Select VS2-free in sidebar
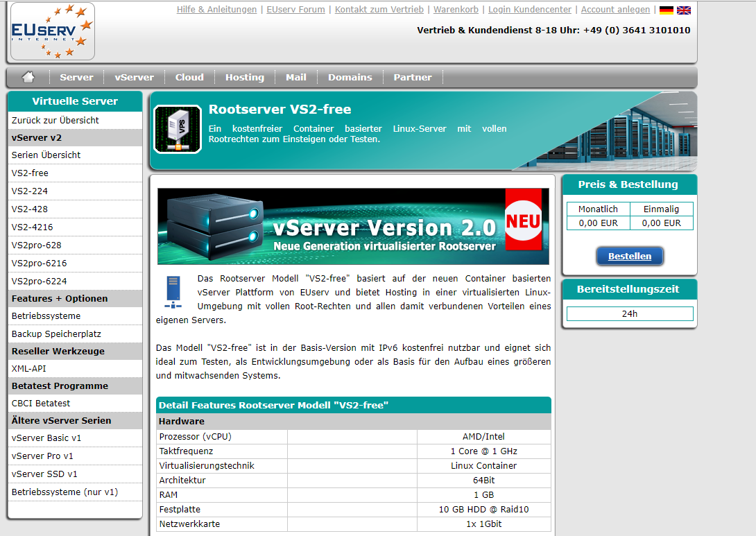The width and height of the screenshot is (756, 536). [75, 173]
